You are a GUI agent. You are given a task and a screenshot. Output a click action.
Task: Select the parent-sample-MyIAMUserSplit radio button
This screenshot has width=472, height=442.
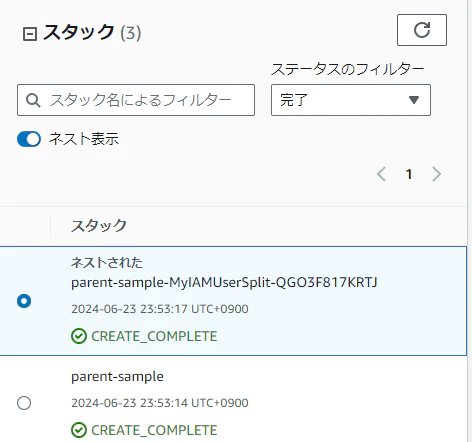tap(24, 301)
